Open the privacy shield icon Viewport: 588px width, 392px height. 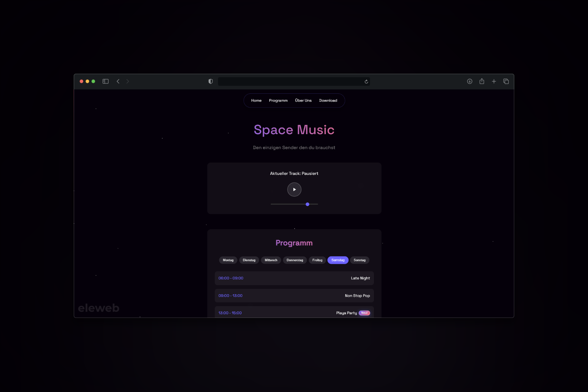tap(210, 81)
